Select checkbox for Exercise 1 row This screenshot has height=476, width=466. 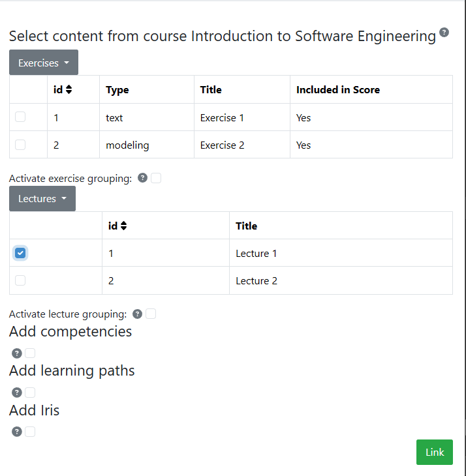[20, 117]
